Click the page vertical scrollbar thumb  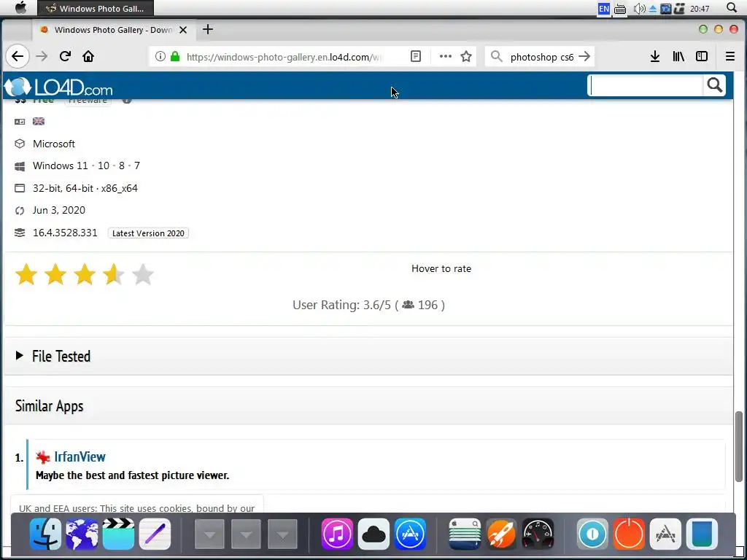pos(739,447)
